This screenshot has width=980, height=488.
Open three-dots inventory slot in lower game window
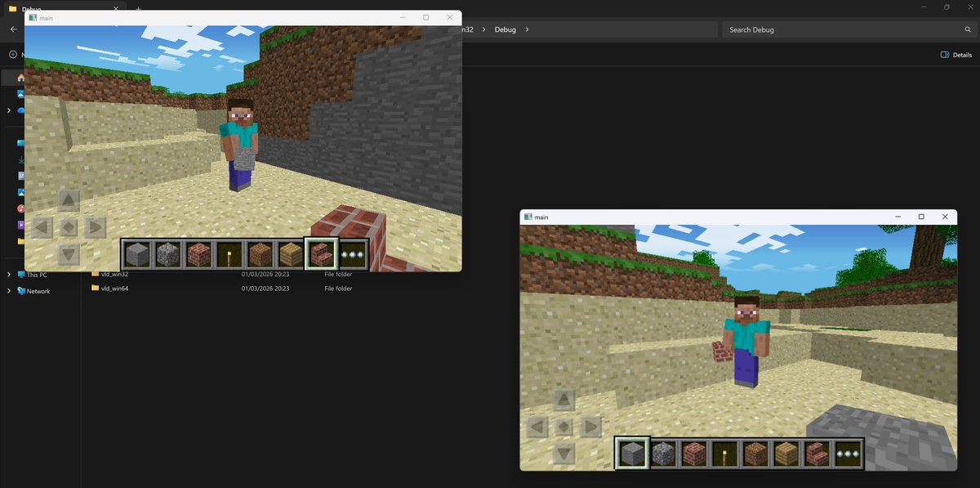[847, 453]
